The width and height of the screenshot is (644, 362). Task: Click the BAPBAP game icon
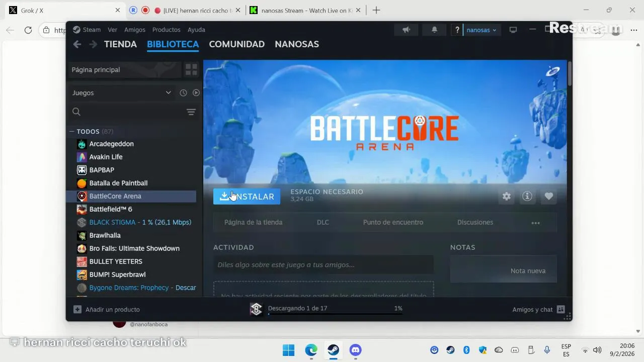click(x=82, y=170)
